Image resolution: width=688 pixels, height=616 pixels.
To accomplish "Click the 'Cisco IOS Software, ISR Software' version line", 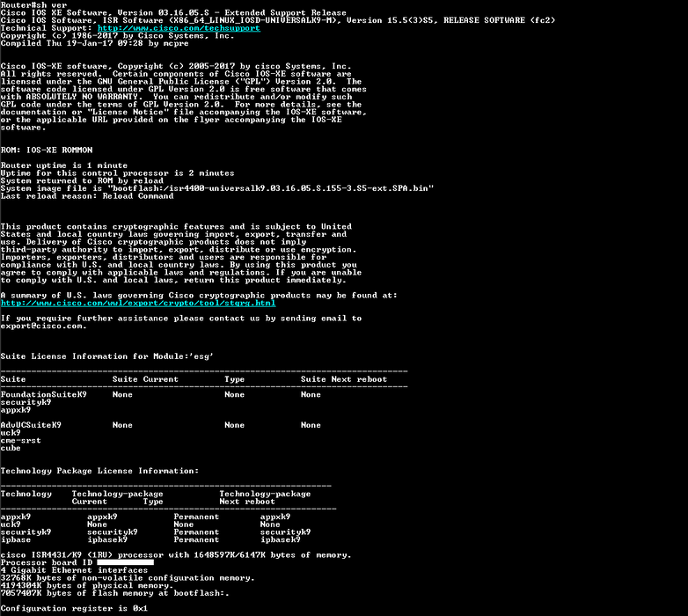I will 278,20.
